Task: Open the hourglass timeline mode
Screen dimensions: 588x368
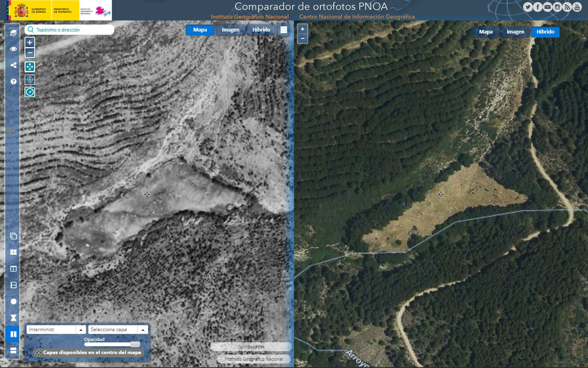Action: coord(13,318)
